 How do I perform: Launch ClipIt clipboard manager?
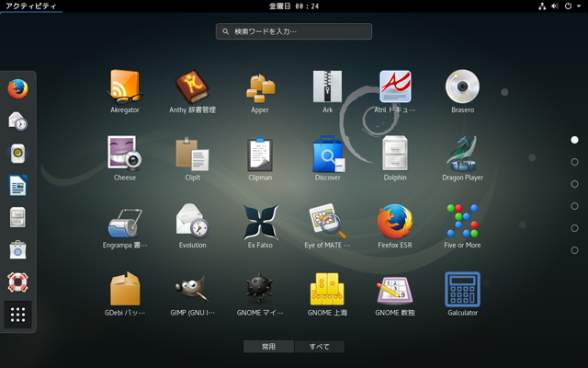click(x=192, y=158)
